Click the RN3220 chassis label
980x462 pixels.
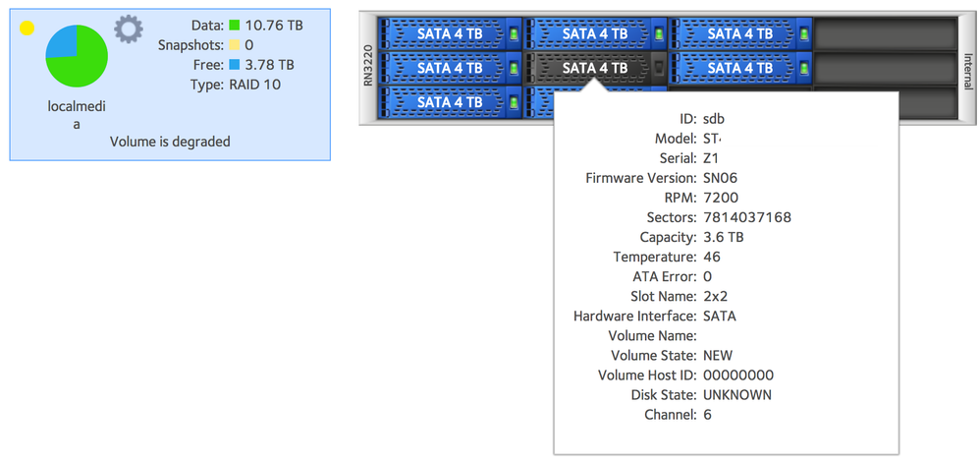(369, 69)
